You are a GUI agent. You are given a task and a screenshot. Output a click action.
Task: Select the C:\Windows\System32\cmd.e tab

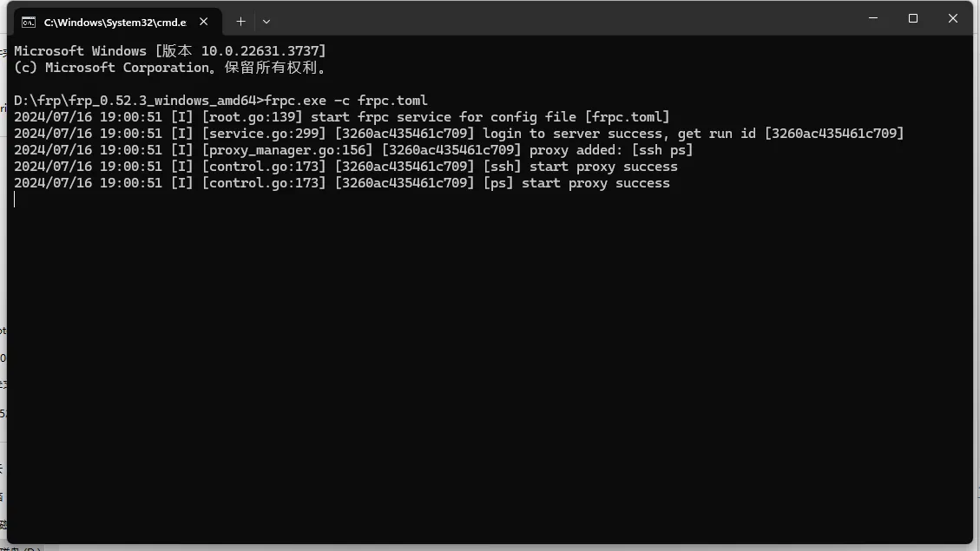[x=115, y=23]
